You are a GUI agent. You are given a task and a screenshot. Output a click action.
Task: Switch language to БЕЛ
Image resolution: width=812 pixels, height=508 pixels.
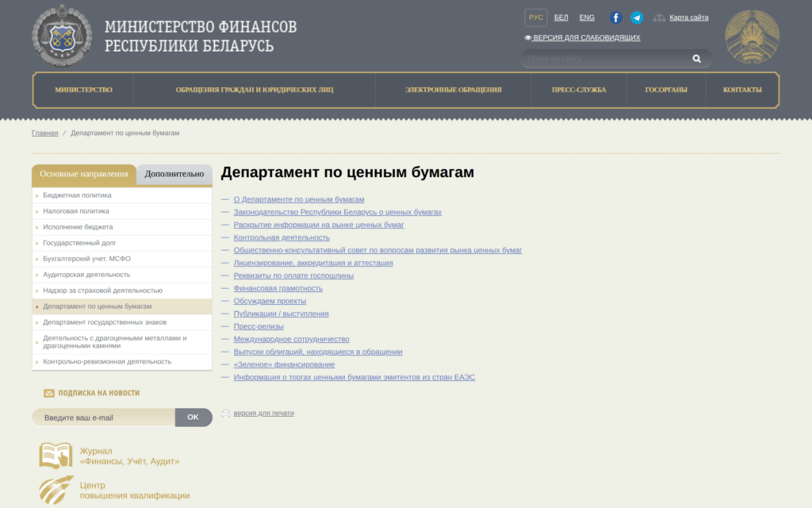[561, 17]
